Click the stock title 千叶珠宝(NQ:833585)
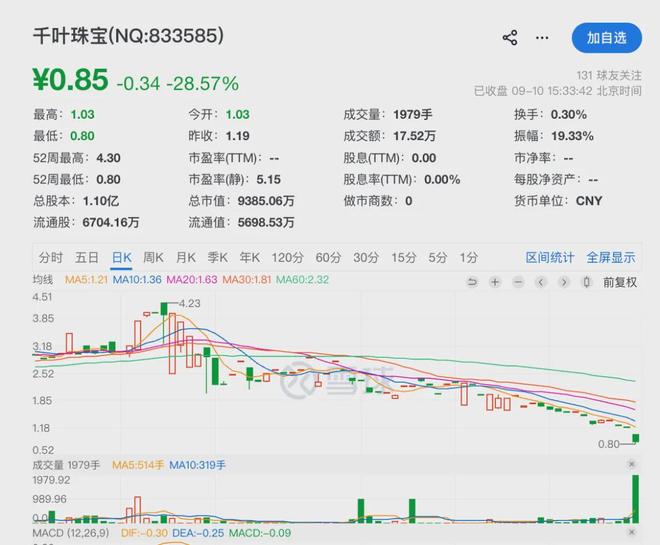This screenshot has width=660, height=545. click(128, 36)
